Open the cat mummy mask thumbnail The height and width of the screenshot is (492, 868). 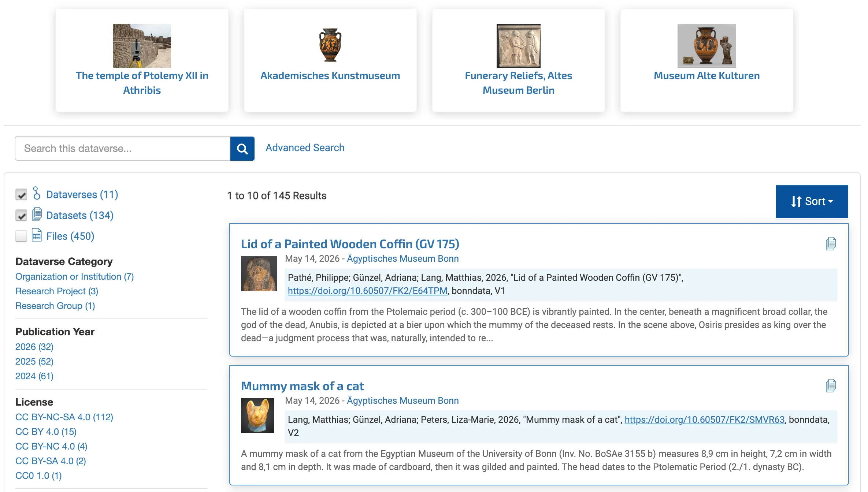257,415
